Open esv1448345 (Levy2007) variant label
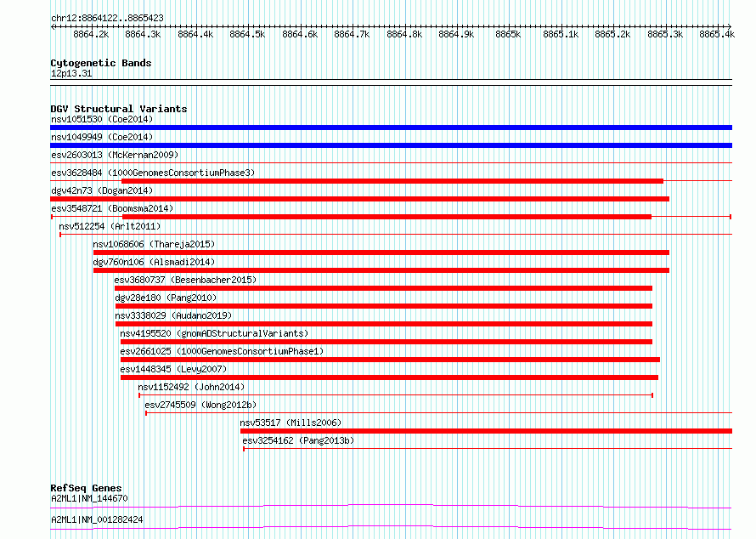756x539 pixels. (x=173, y=369)
